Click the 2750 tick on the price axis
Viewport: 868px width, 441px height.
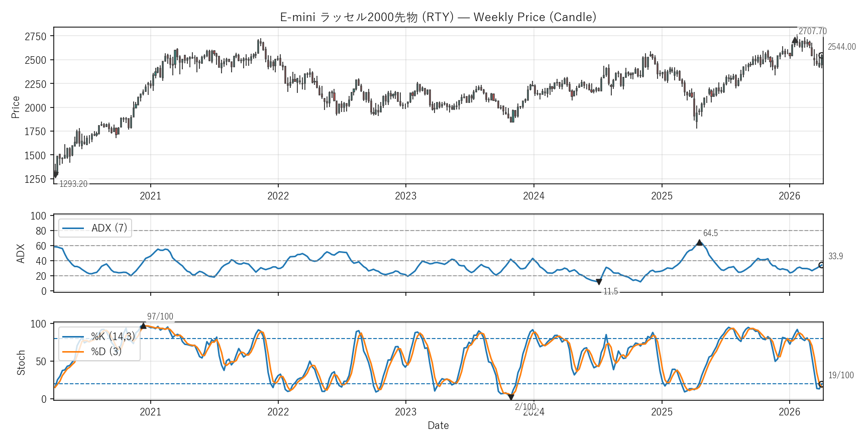point(35,37)
